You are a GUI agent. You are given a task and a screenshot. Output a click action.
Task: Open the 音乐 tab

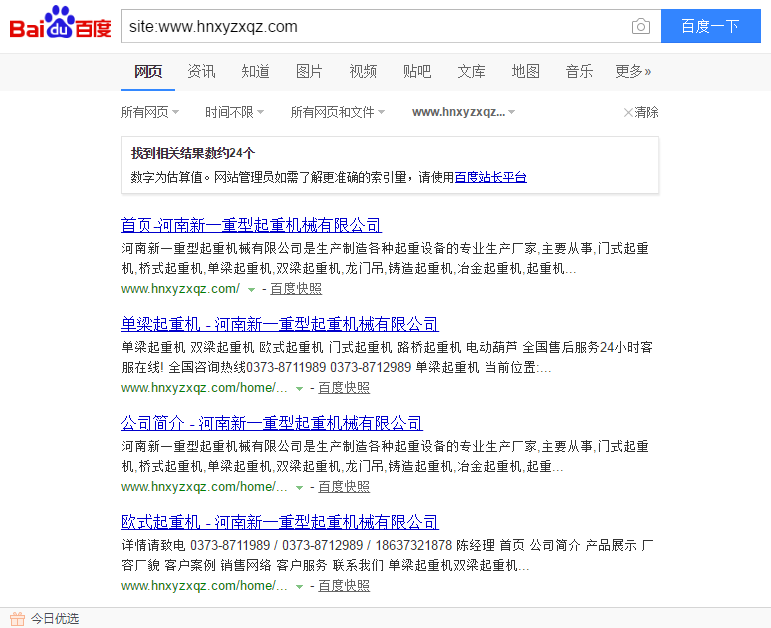coord(579,72)
